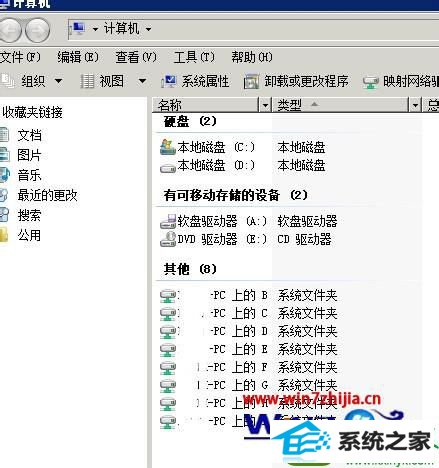The width and height of the screenshot is (439, 468).
Task: Click the computer icon in the address bar
Action: coord(78,29)
